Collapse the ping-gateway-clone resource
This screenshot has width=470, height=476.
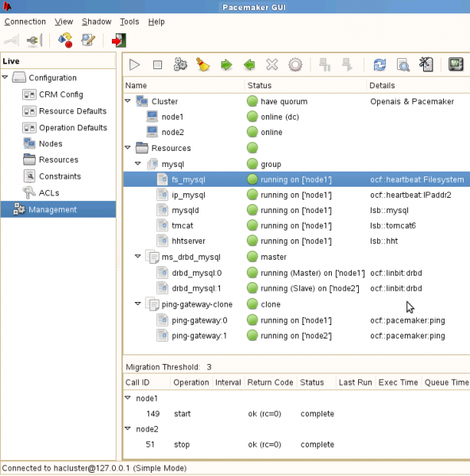138,304
